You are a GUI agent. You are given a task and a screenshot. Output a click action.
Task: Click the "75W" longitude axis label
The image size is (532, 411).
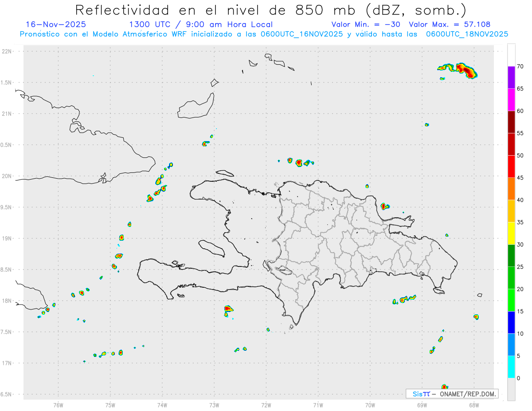tap(110, 405)
